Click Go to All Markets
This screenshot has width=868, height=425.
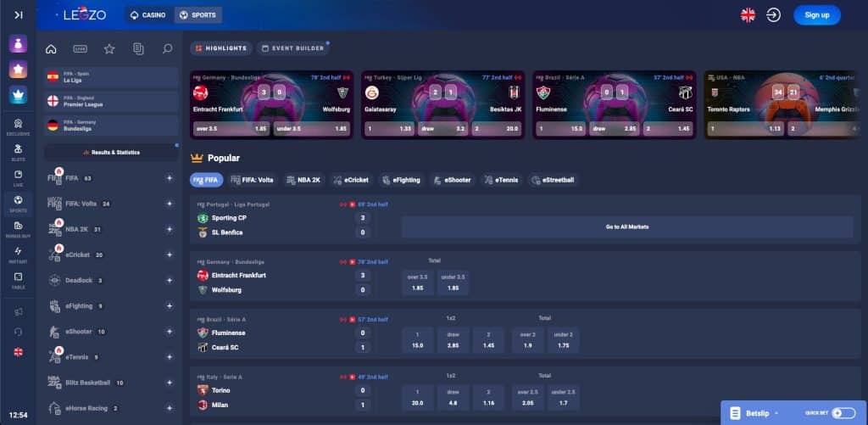626,226
